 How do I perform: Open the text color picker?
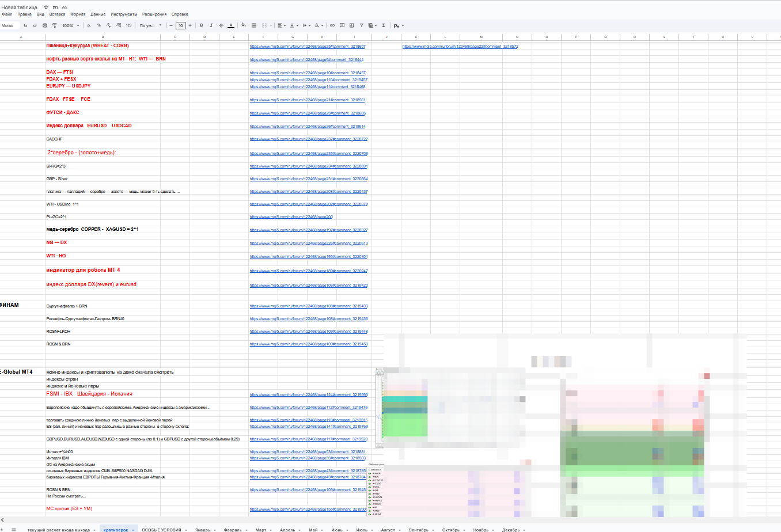231,25
